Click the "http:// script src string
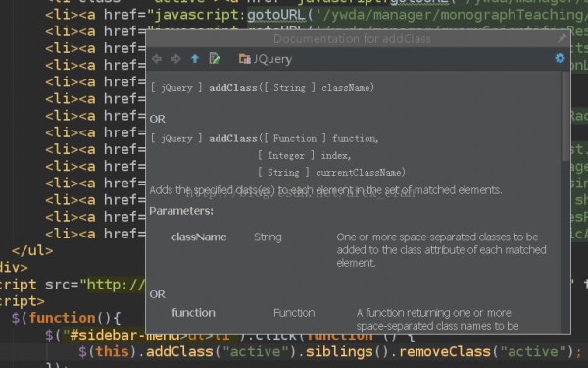Viewport: 588px width, 368px height. [x=116, y=285]
